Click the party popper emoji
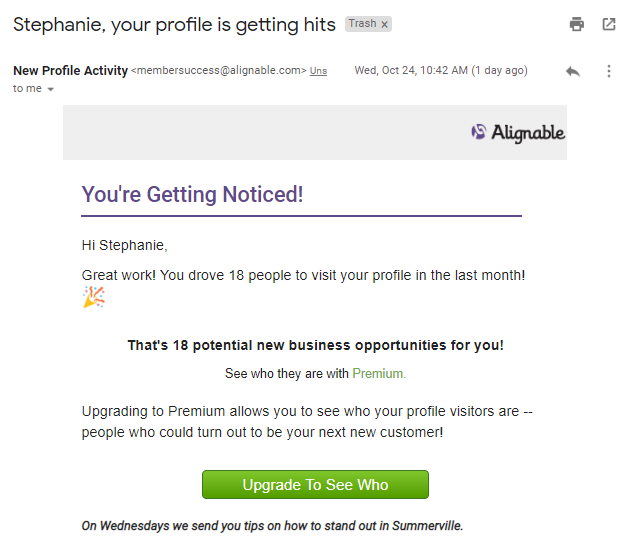The image size is (633, 550). pos(93,297)
